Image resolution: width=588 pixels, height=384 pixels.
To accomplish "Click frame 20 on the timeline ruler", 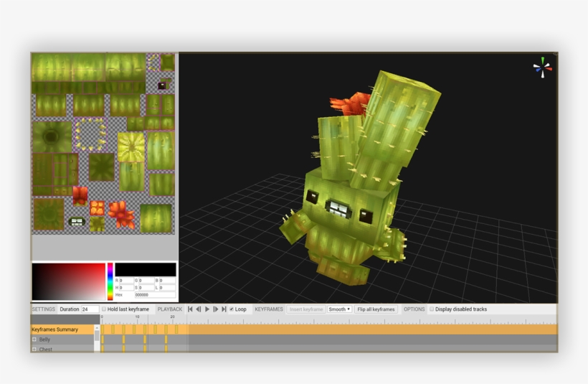I will (173, 317).
